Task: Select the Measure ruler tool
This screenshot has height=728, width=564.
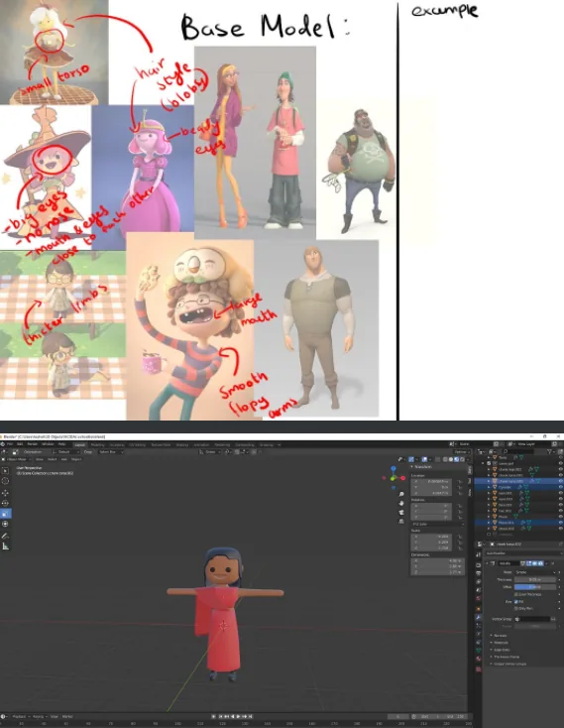Action: click(x=5, y=546)
